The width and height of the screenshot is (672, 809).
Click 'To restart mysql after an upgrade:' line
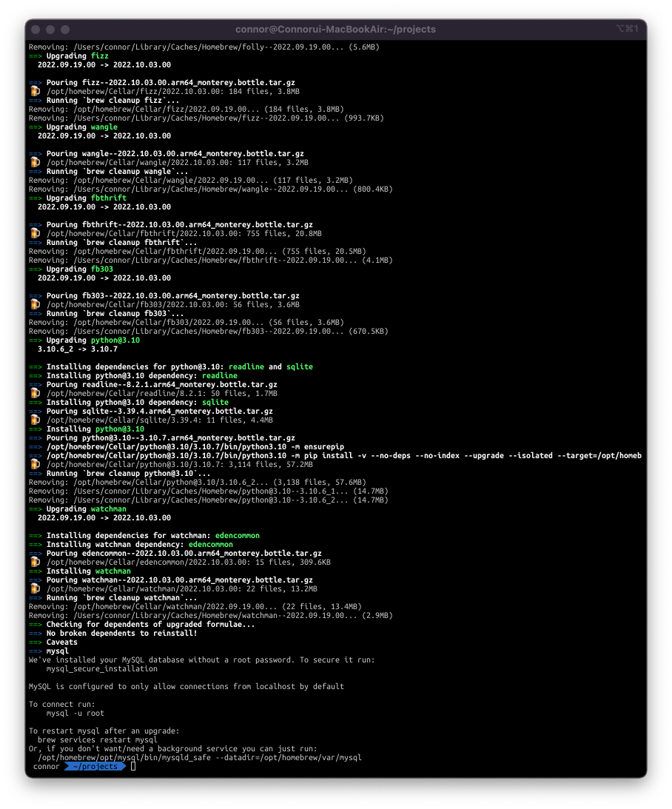click(104, 731)
